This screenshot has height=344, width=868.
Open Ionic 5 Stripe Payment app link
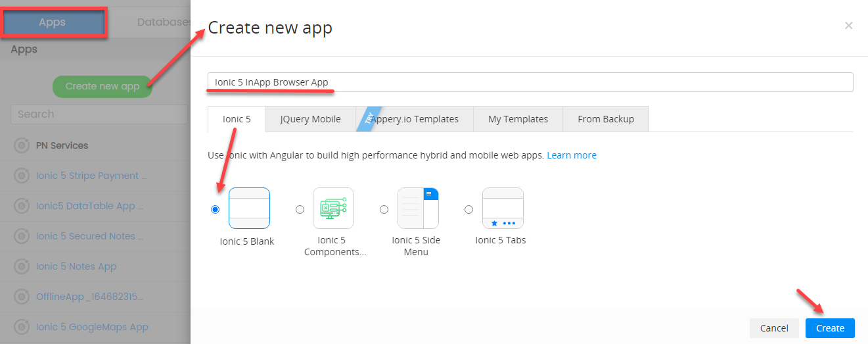point(91,176)
